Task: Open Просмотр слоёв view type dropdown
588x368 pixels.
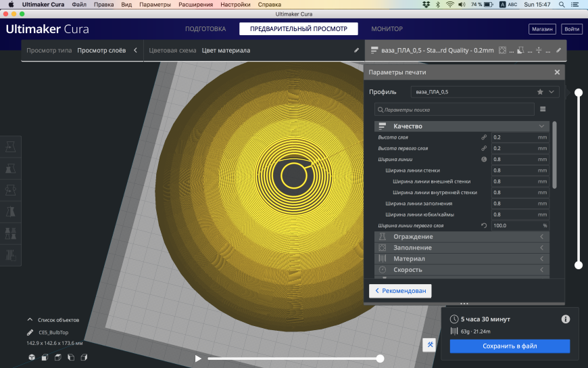Action: (x=82, y=50)
